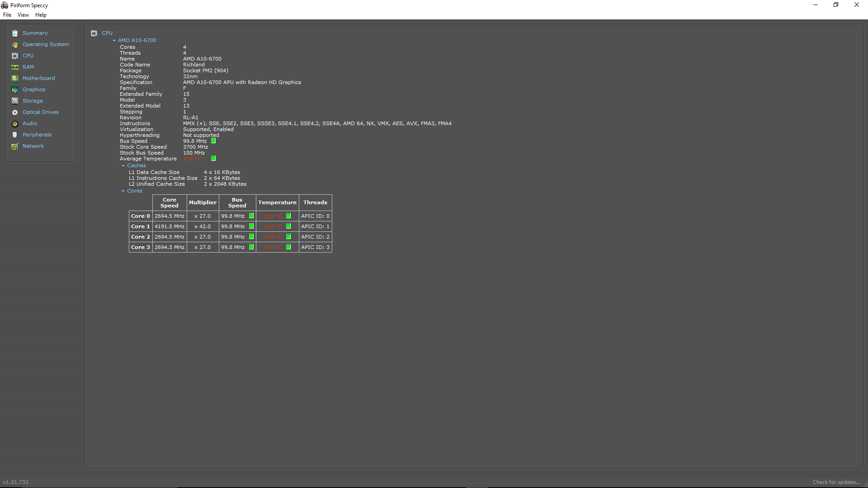The height and width of the screenshot is (488, 868).
Task: Open the File menu
Action: coord(8,14)
